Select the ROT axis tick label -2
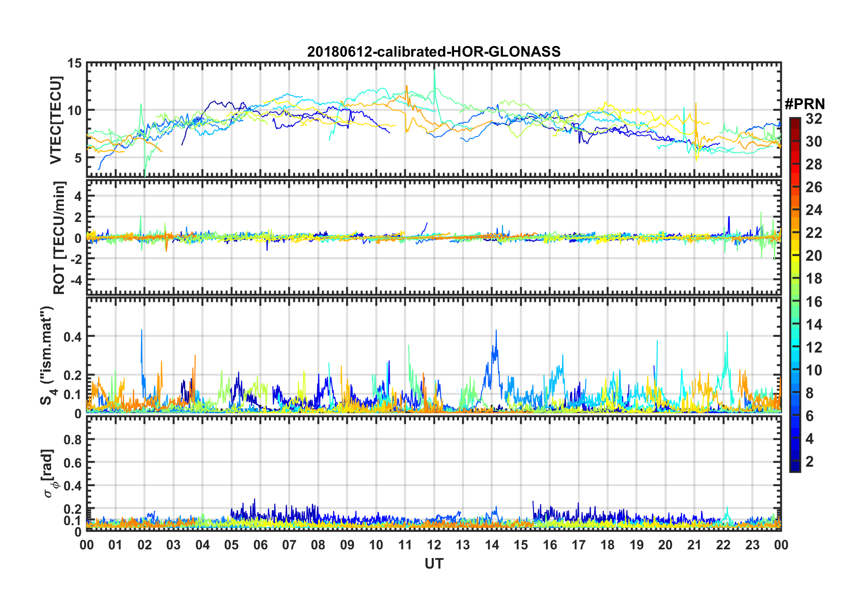Image resolution: width=868 pixels, height=590 pixels. click(x=75, y=258)
